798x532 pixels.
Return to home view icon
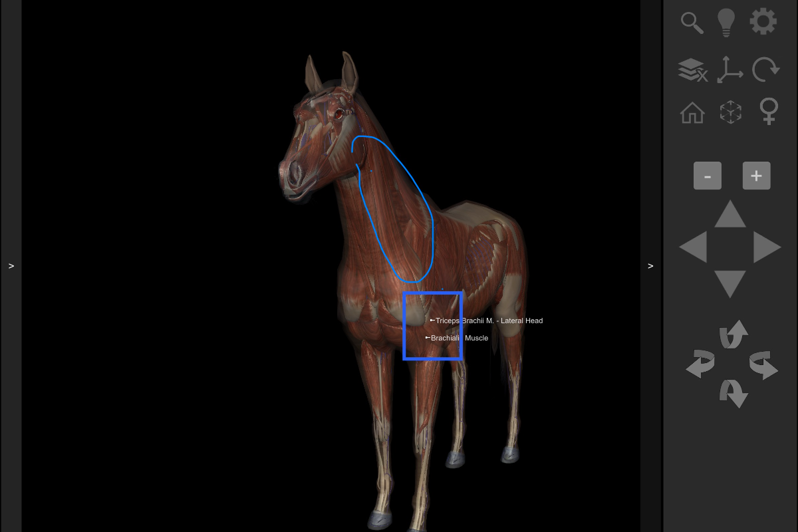692,112
